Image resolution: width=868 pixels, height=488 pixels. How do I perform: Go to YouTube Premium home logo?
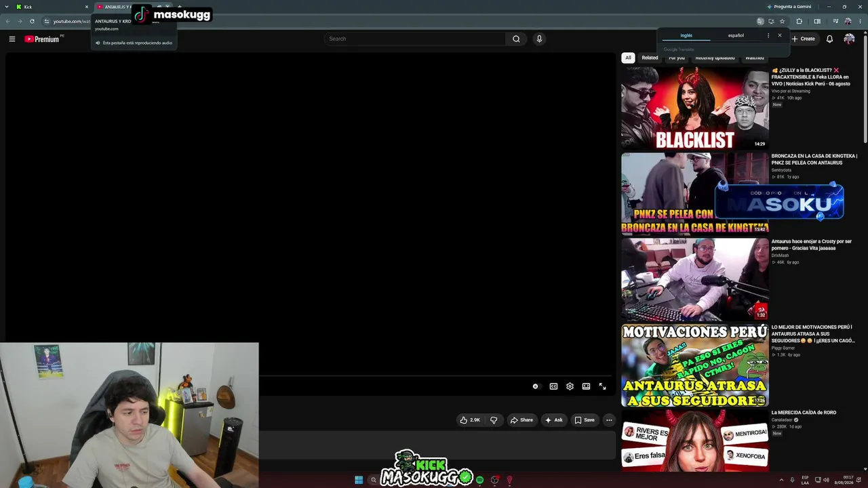pyautogui.click(x=43, y=39)
